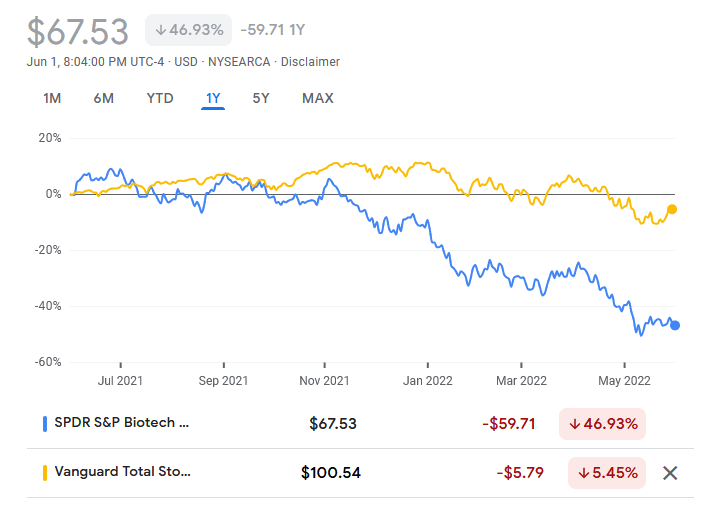Click the blue SPDR legend color marker

tap(45, 423)
